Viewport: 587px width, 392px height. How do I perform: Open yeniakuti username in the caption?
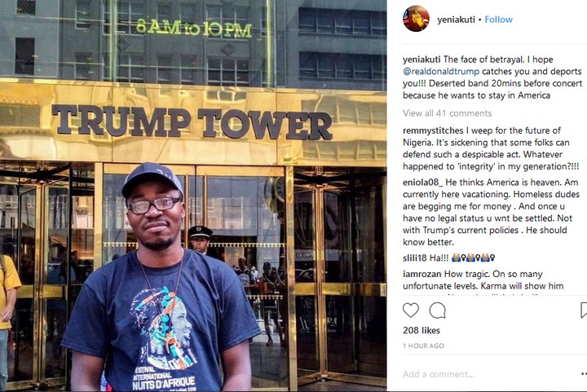421,59
